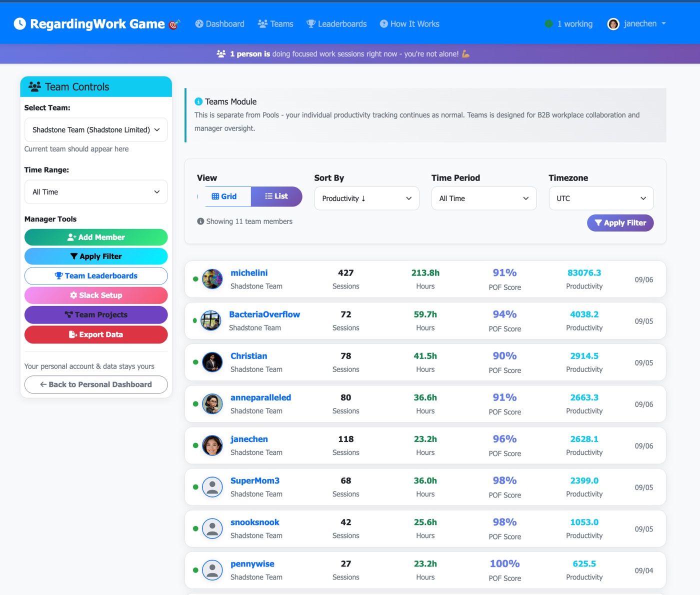Open the Timezone UTC dropdown
This screenshot has width=700, height=595.
[x=601, y=198]
